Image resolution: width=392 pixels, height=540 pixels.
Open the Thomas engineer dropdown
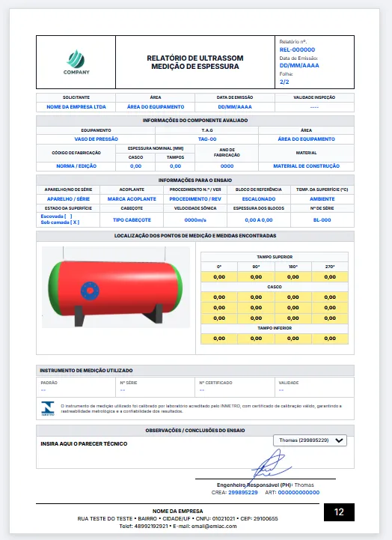pyautogui.click(x=310, y=440)
